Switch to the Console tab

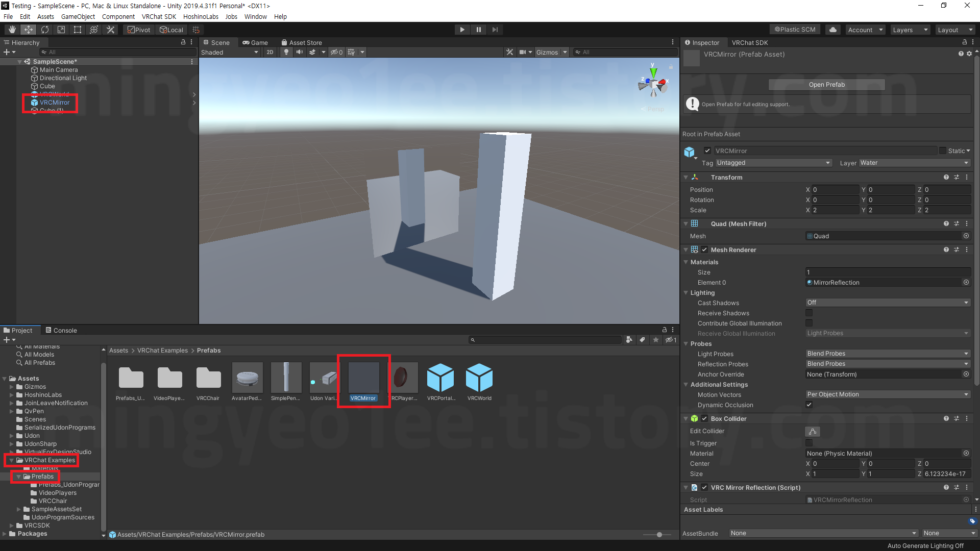tap(61, 330)
